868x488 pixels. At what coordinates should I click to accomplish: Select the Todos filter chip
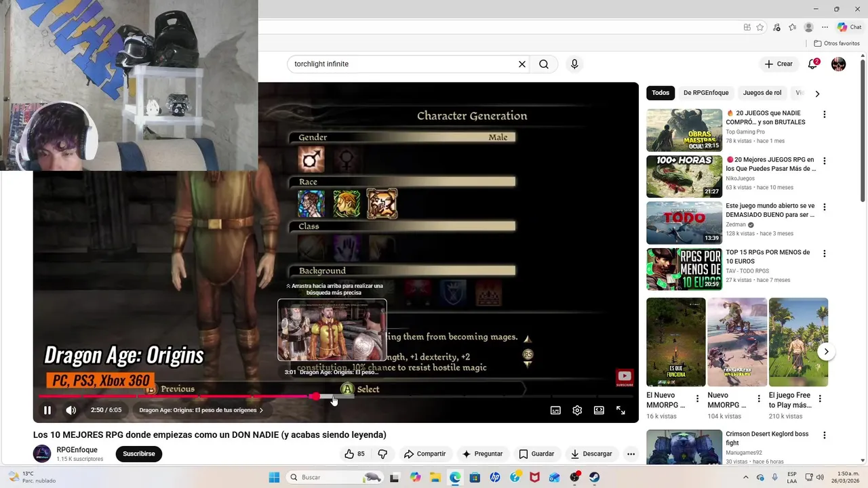pyautogui.click(x=660, y=93)
